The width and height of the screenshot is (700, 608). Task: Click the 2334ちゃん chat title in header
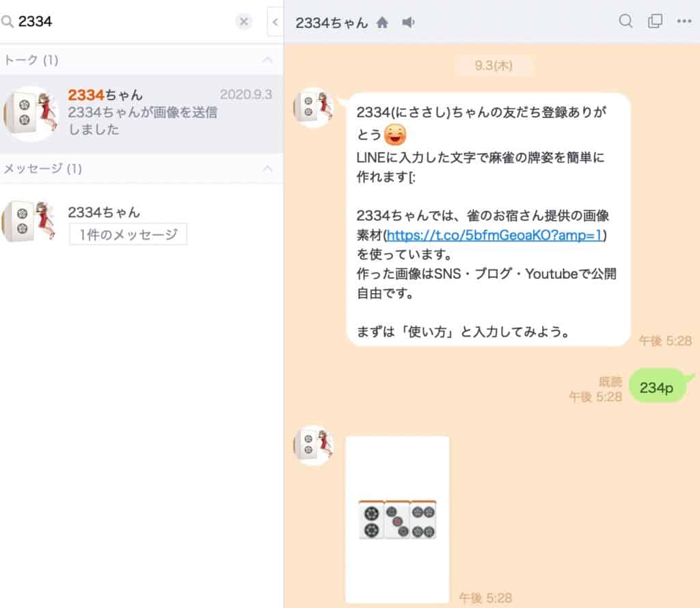point(332,23)
